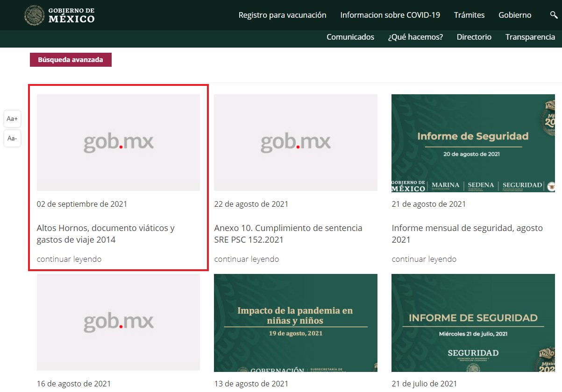Screen dimensions: 562x392
Task: Click the Informe de Seguridad 20 agosto thumbnail
Action: (x=473, y=143)
